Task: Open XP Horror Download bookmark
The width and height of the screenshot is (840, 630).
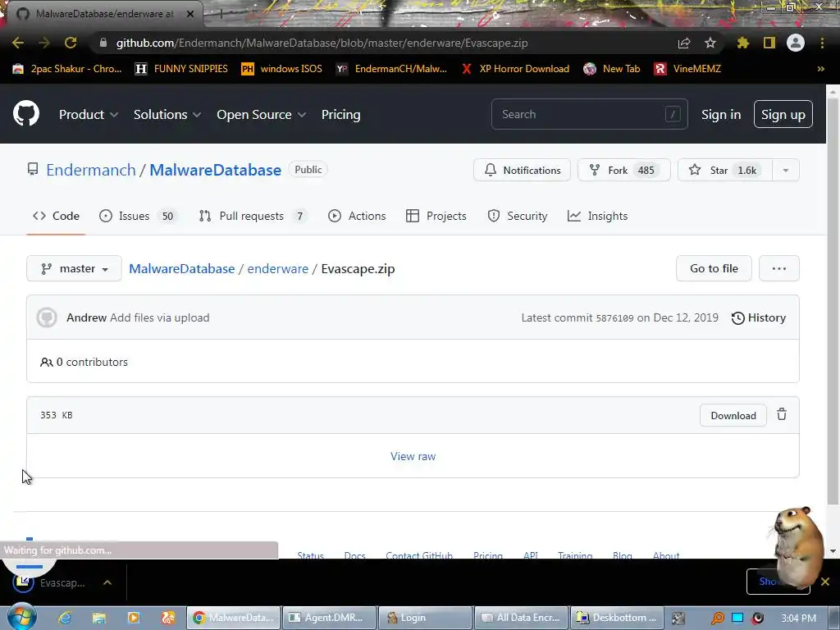Action: (515, 69)
